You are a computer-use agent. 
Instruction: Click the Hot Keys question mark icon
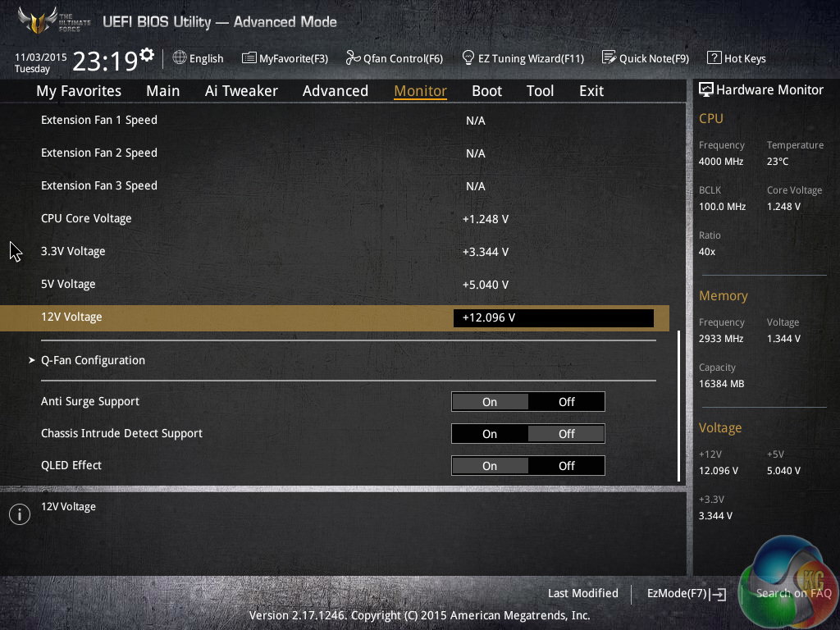click(x=714, y=57)
